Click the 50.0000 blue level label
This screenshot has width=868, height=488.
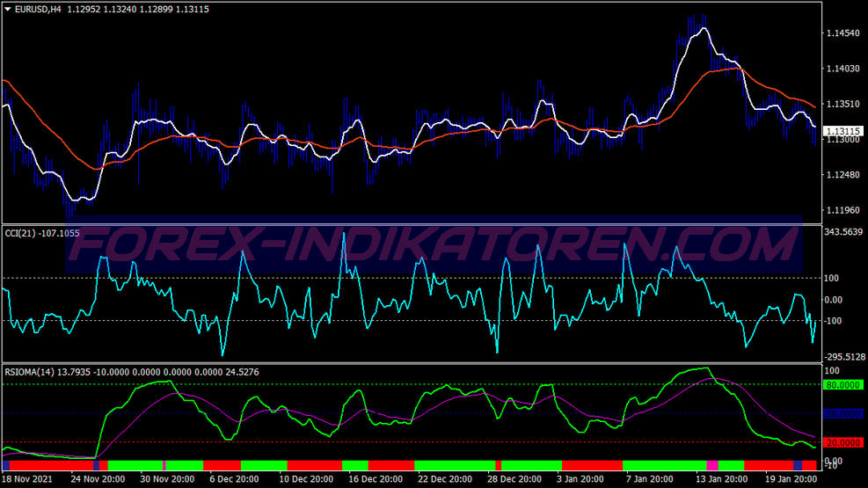click(842, 414)
